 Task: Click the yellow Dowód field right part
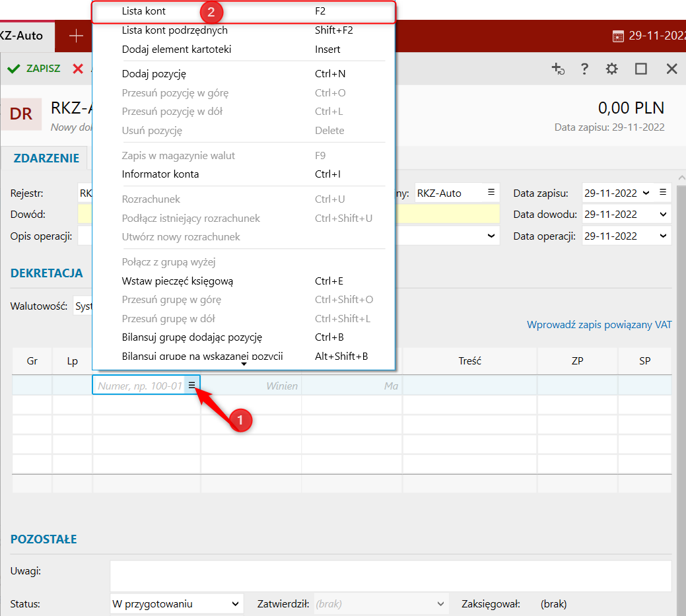click(x=448, y=215)
